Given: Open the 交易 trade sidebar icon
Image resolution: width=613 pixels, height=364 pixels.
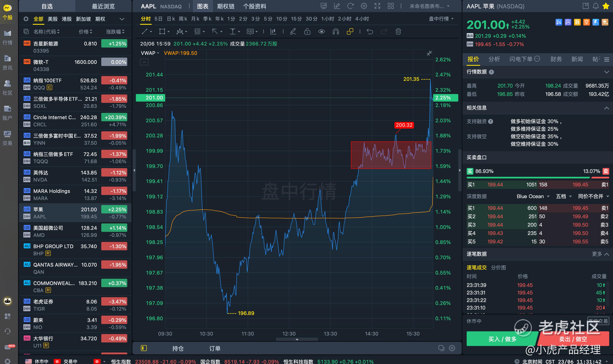Looking at the screenshot, I should (7, 138).
